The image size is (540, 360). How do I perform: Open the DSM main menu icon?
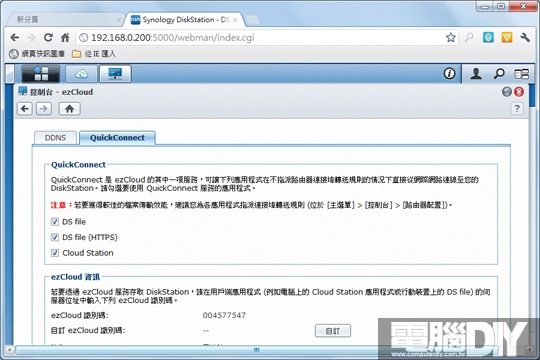(x=41, y=73)
